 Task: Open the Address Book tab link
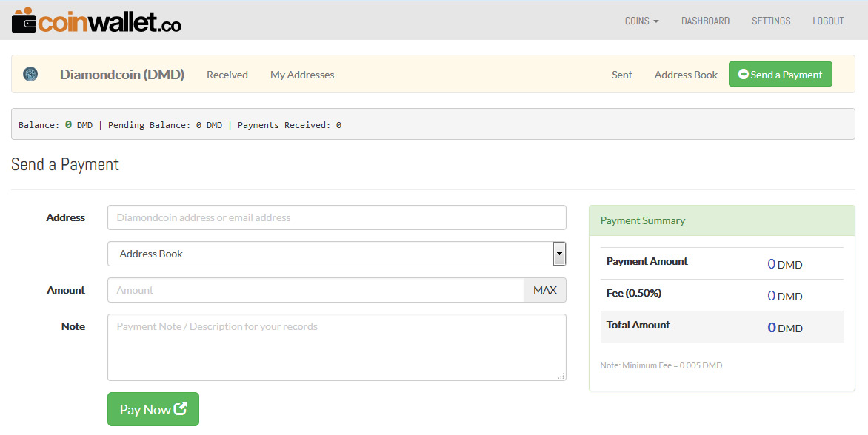686,75
